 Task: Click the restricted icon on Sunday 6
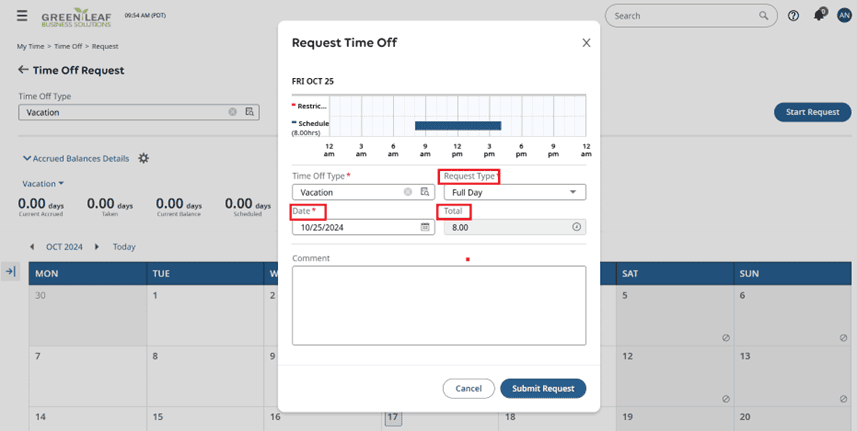coord(843,338)
